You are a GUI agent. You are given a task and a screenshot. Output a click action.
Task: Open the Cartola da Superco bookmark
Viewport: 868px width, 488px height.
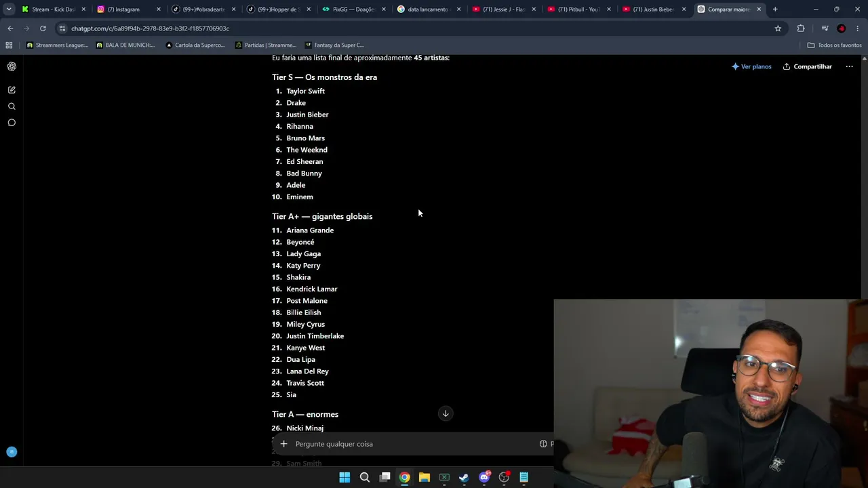coord(195,45)
